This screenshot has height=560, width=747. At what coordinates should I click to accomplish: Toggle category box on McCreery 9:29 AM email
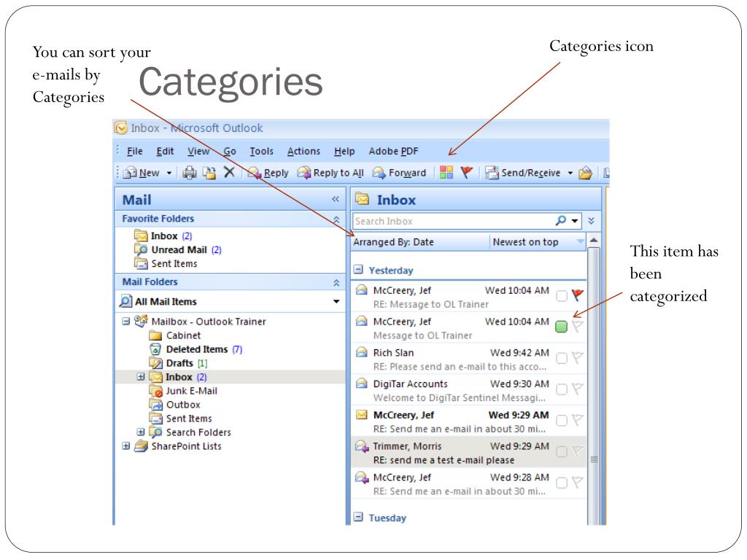(562, 421)
